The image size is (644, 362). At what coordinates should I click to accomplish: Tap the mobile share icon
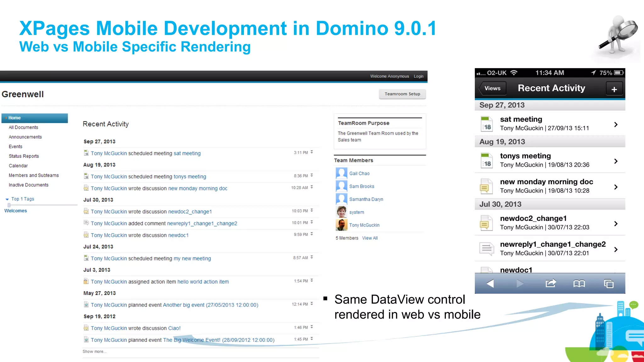pos(551,283)
